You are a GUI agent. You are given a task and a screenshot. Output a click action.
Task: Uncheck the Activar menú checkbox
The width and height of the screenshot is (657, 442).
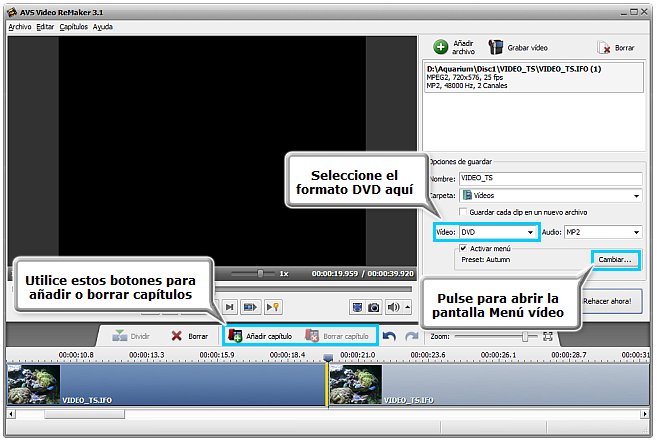(463, 248)
